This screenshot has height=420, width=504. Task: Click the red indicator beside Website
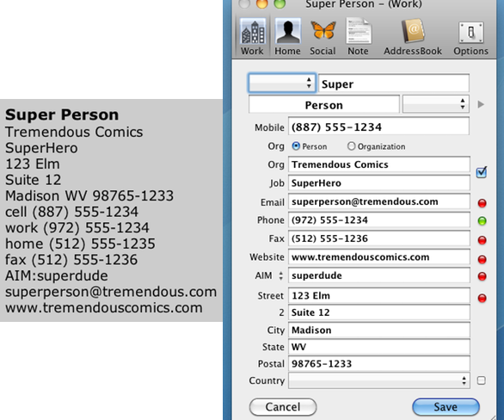(x=482, y=259)
